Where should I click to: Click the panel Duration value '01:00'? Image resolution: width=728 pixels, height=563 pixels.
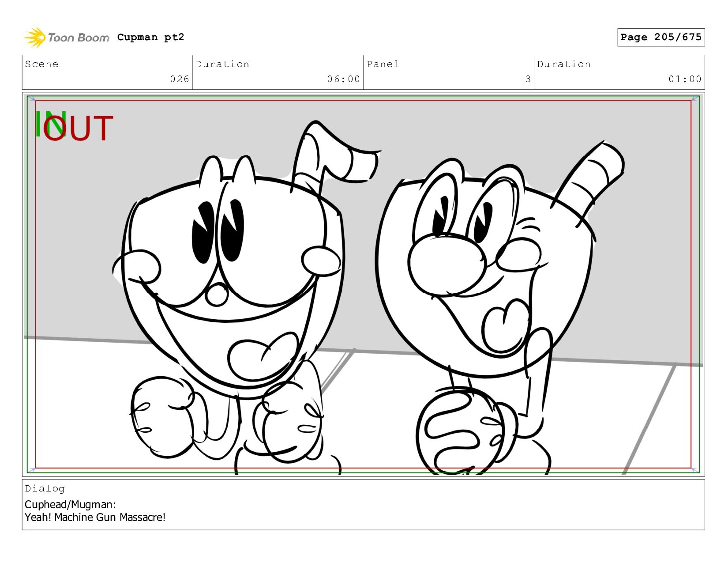685,79
